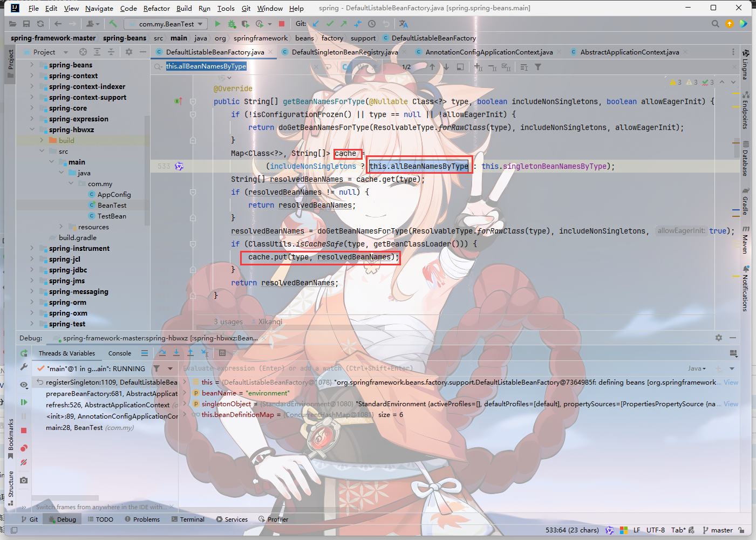This screenshot has width=756, height=540.
Task: Open run configuration dropdown com.my.BeanTest
Action: click(166, 24)
